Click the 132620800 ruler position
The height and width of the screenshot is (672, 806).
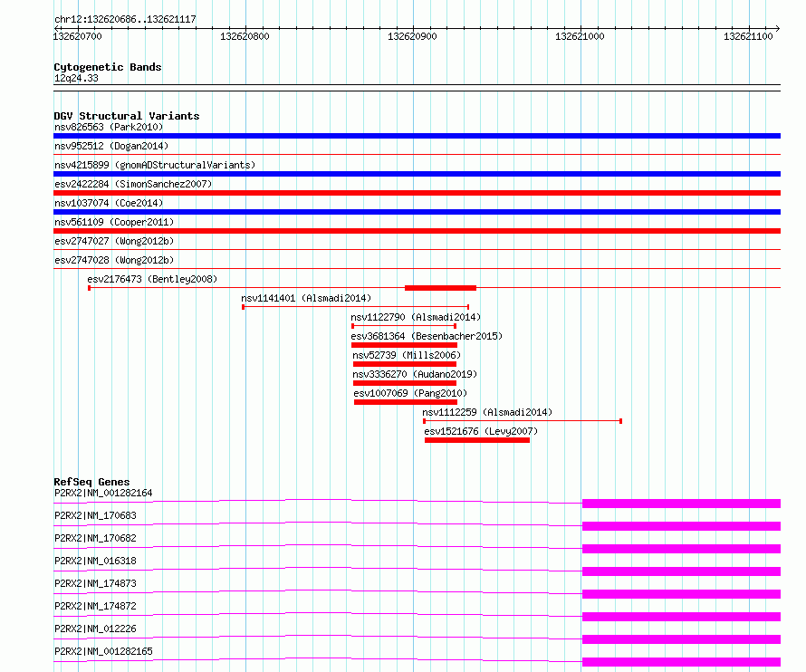click(x=245, y=36)
